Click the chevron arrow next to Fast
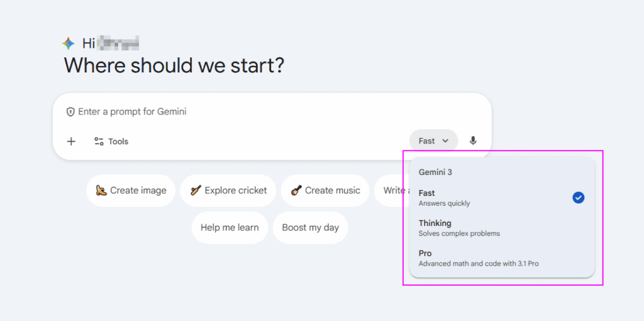This screenshot has height=321, width=644. (445, 141)
